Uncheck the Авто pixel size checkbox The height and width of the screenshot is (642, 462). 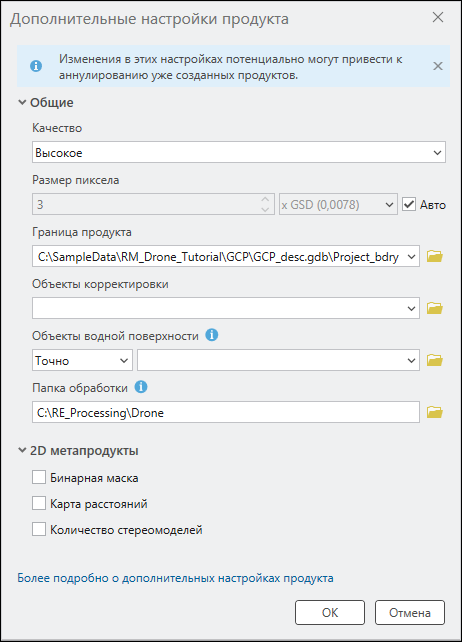[409, 204]
